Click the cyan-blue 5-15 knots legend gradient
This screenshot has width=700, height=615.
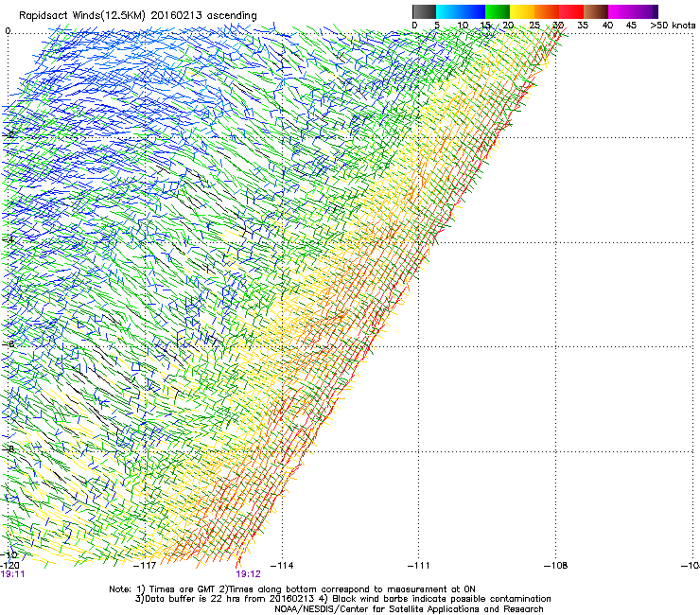tap(461, 11)
